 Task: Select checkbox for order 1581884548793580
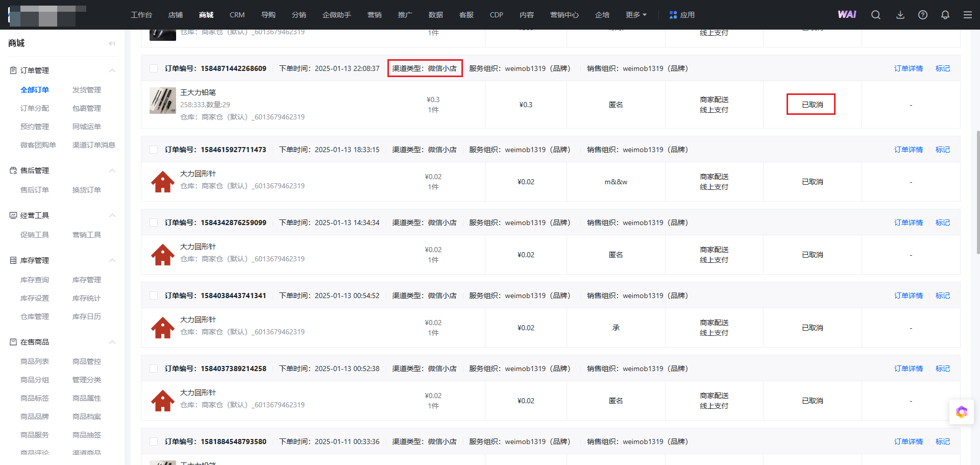[x=154, y=442]
